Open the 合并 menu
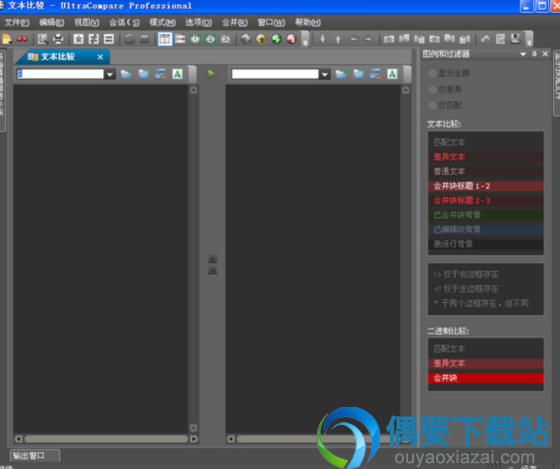The height and width of the screenshot is (469, 560). pos(234,23)
